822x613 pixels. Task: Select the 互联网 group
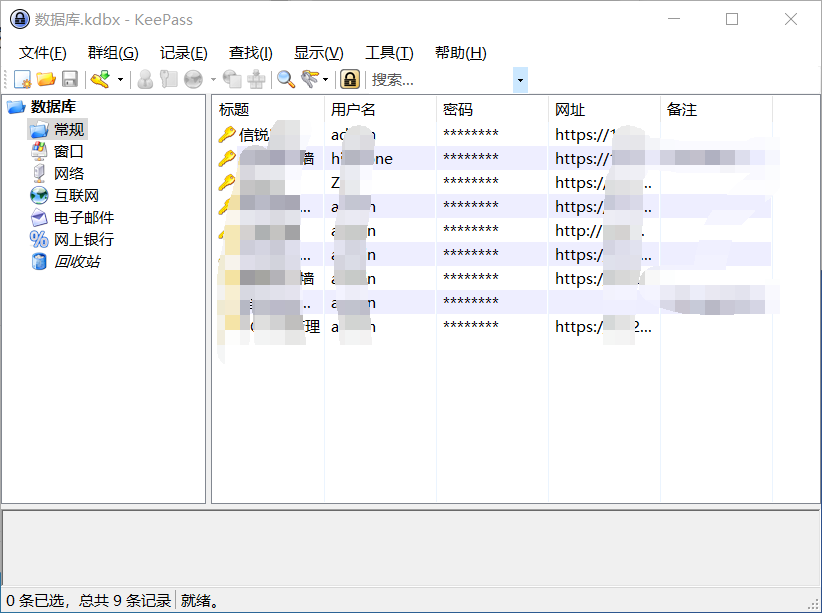click(76, 196)
